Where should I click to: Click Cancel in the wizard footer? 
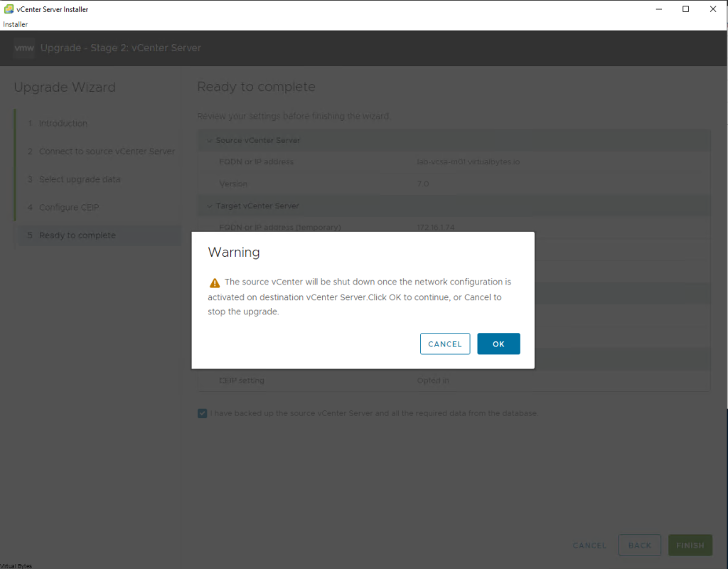click(589, 546)
